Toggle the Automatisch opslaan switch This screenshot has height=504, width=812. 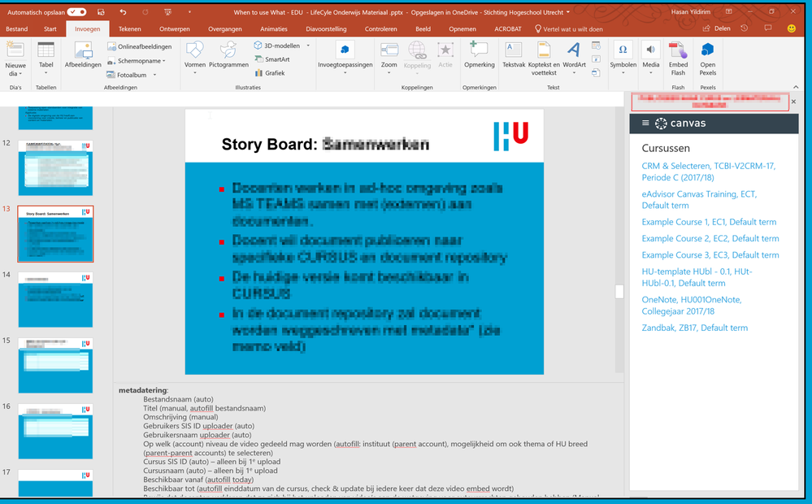[77, 12]
